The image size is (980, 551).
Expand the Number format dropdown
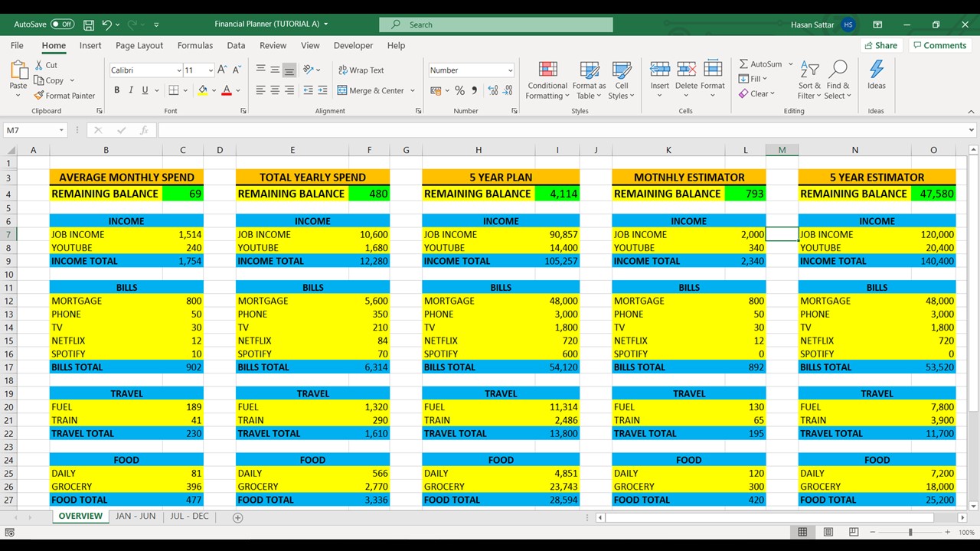pos(510,70)
